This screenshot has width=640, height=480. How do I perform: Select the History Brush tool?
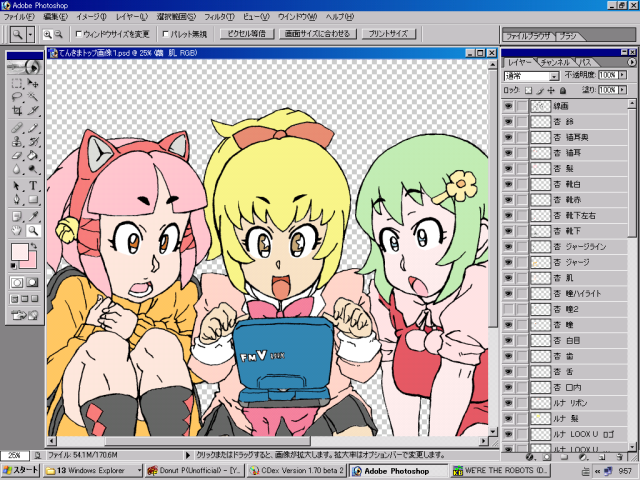[33, 142]
